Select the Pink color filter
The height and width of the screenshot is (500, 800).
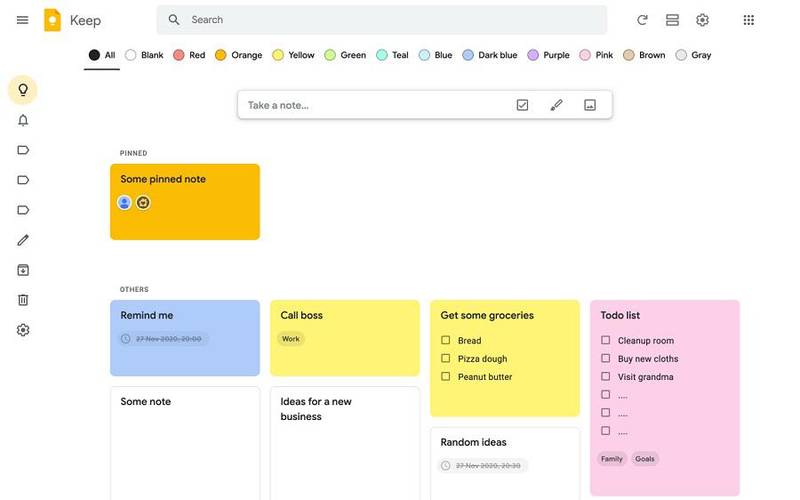pyautogui.click(x=596, y=55)
